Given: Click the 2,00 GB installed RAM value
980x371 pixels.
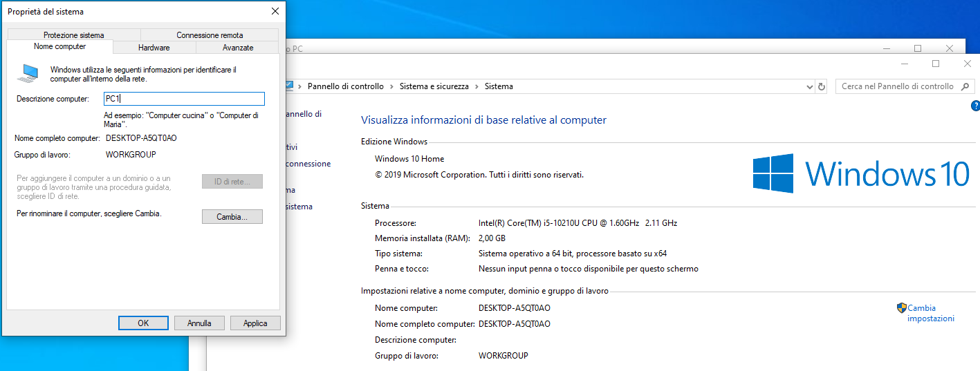Looking at the screenshot, I should (493, 238).
